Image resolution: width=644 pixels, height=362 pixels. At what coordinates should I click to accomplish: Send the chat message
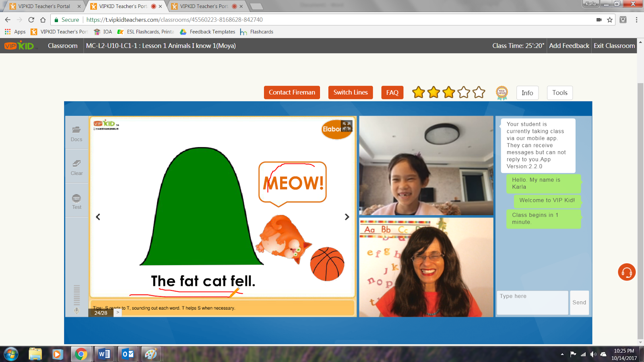[x=579, y=302]
